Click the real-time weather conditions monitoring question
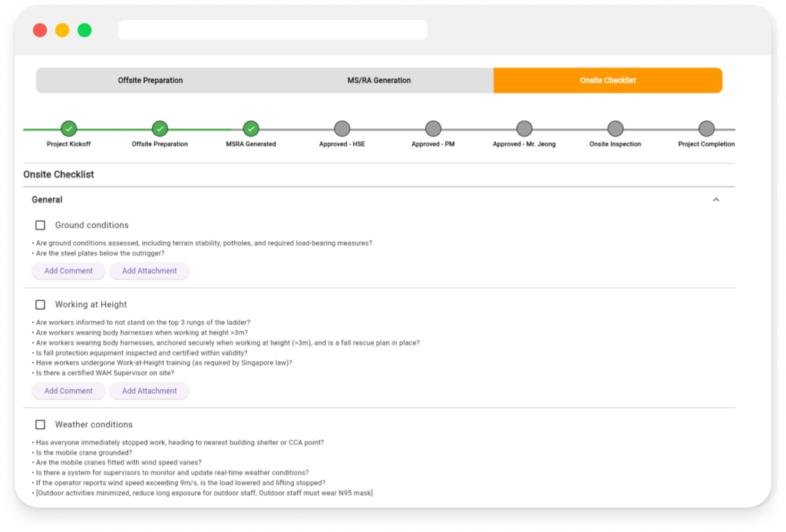 coord(170,473)
